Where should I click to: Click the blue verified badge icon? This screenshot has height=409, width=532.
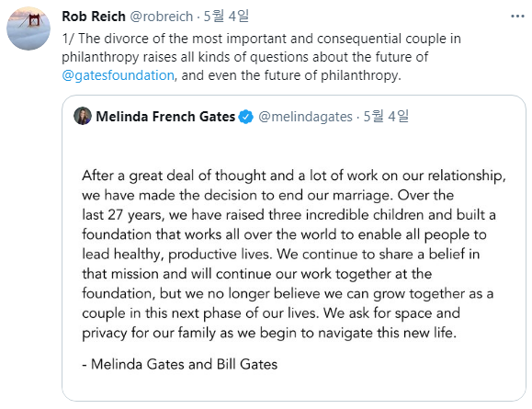[x=246, y=117]
